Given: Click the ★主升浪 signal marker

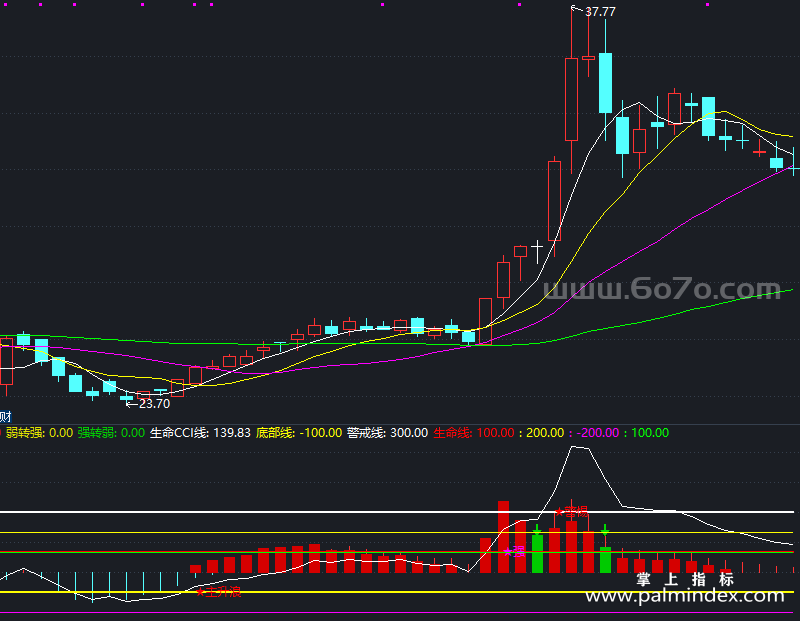Looking at the screenshot, I should pyautogui.click(x=218, y=592).
